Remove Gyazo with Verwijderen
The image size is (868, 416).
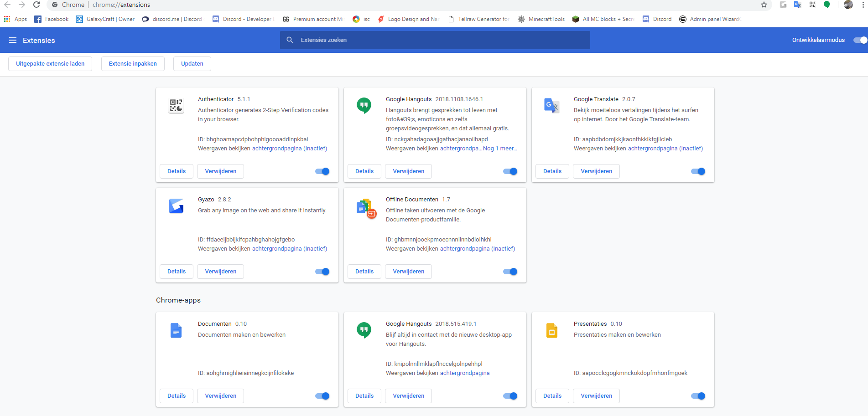(221, 272)
